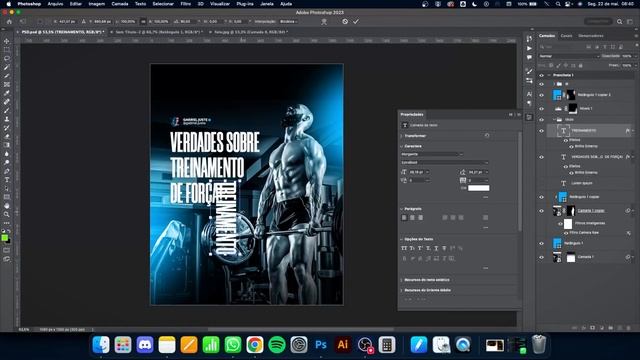The width and height of the screenshot is (640, 360).
Task: Open the Arquivo menu
Action: pyautogui.click(x=55, y=4)
